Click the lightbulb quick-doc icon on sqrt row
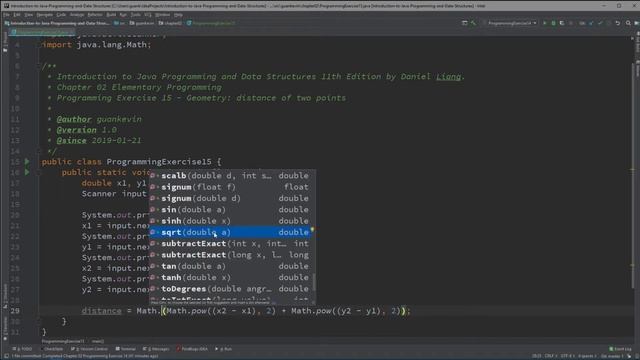The image size is (640, 360). pos(312,229)
